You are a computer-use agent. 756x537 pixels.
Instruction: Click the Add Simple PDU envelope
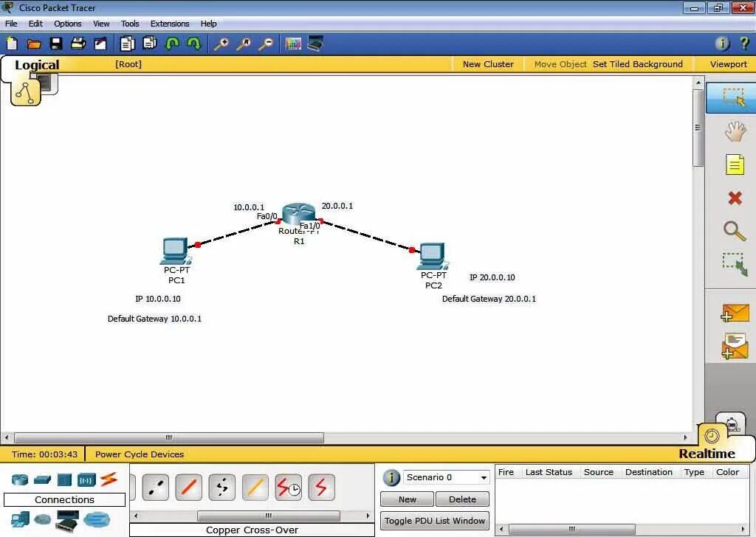[735, 313]
